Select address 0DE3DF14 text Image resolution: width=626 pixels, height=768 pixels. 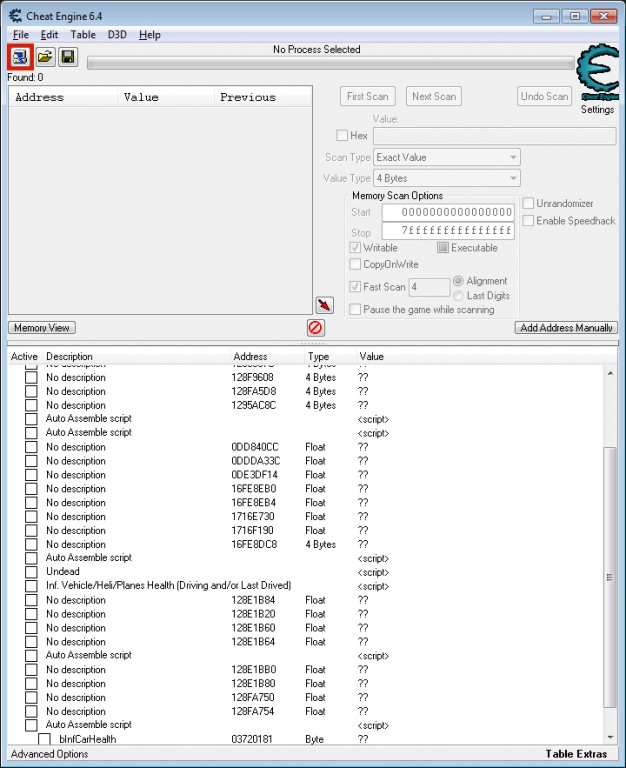(254, 475)
